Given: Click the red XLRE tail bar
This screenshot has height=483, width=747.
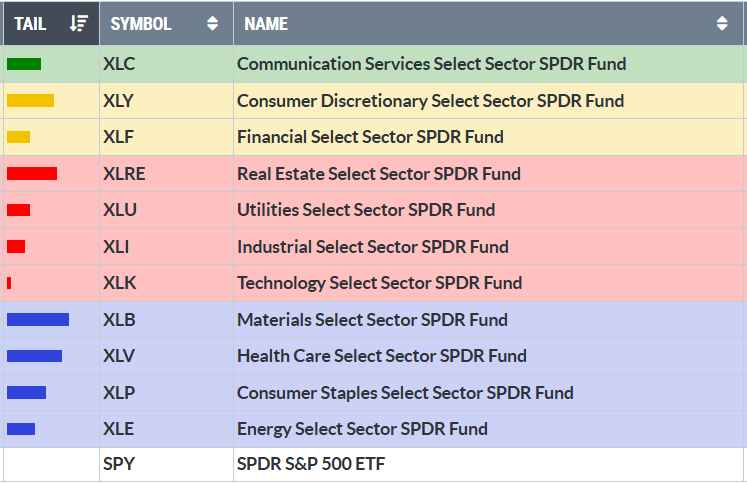Looking at the screenshot, I should (32, 174).
